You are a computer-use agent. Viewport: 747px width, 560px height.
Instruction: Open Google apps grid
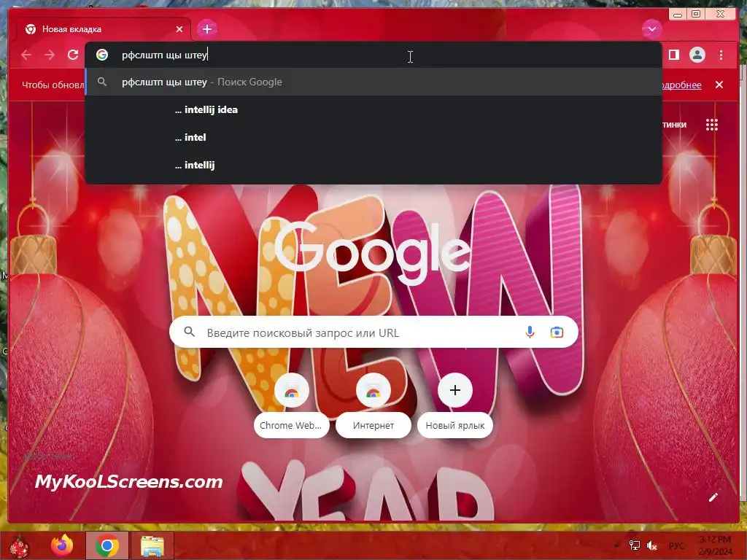click(711, 125)
